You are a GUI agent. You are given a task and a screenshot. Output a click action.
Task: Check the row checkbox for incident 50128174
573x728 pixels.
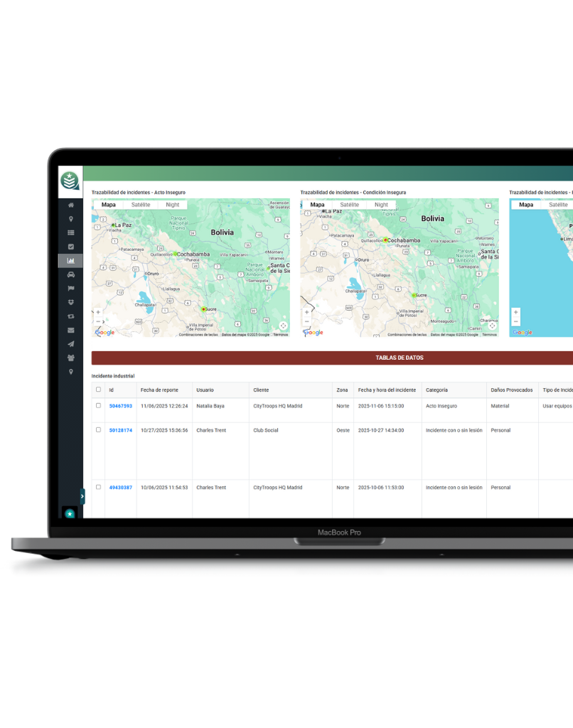98,430
